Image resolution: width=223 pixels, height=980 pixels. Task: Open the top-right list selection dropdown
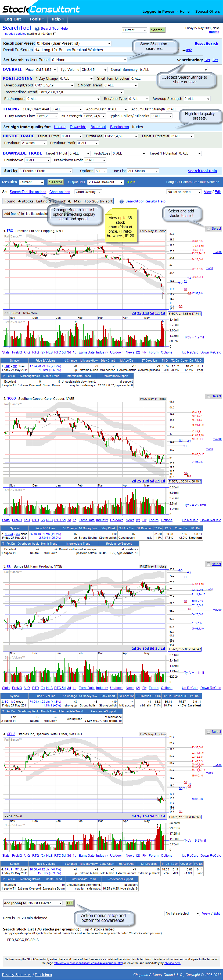[x=184, y=192]
